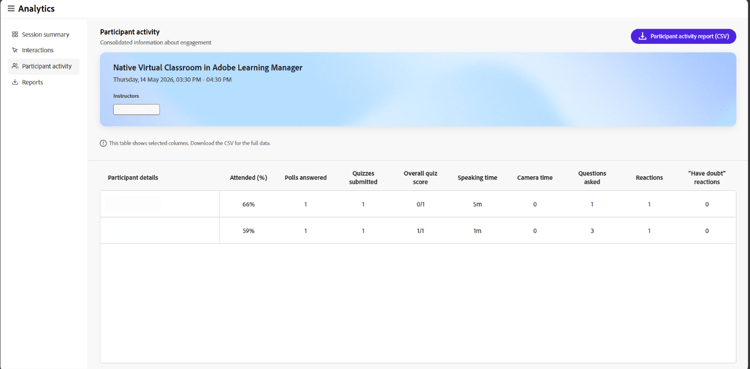Click first participant's name cell

160,204
